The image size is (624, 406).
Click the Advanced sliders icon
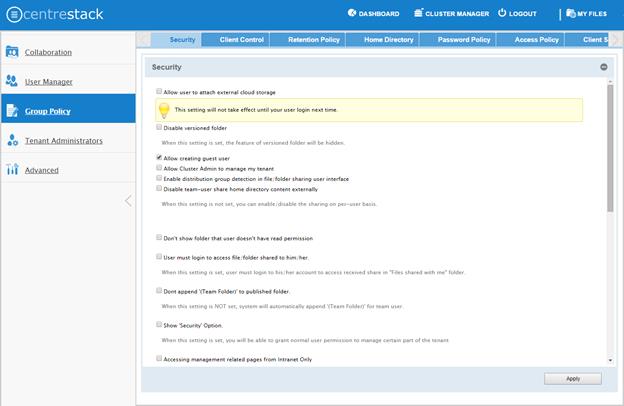pos(12,169)
